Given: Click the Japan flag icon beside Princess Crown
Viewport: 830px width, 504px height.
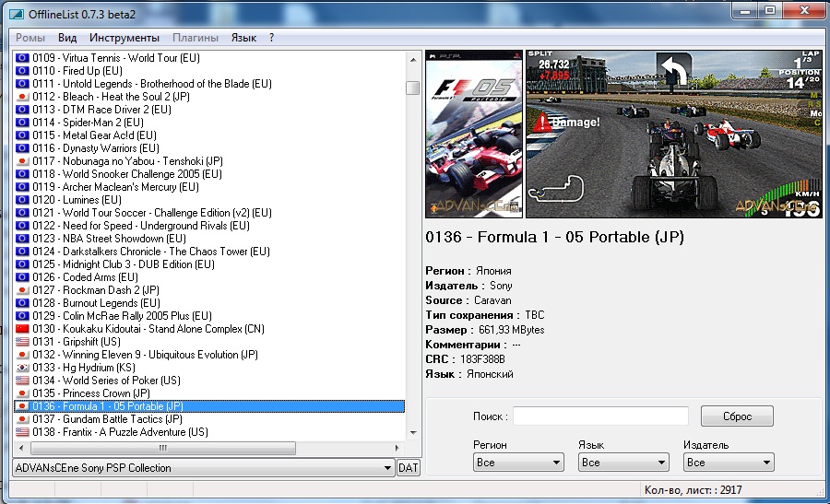Looking at the screenshot, I should pos(23,393).
